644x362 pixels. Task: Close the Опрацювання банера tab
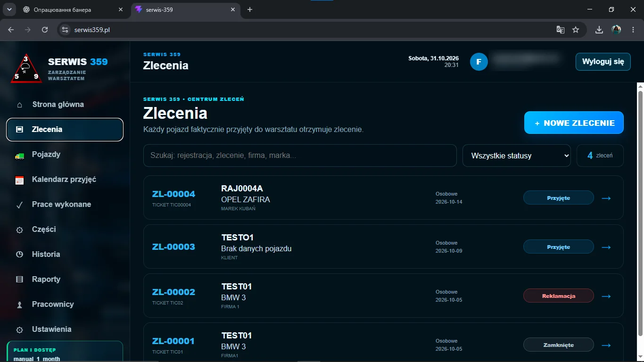[x=121, y=9]
